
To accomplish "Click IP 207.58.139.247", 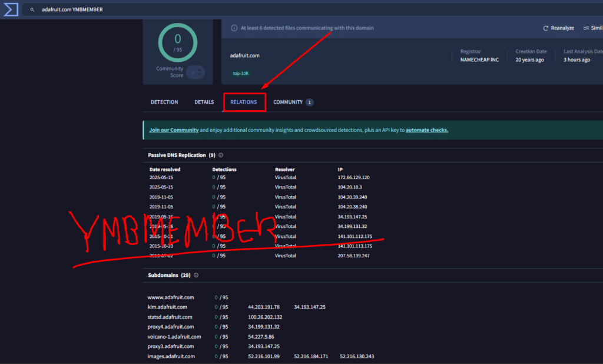I will click(353, 256).
